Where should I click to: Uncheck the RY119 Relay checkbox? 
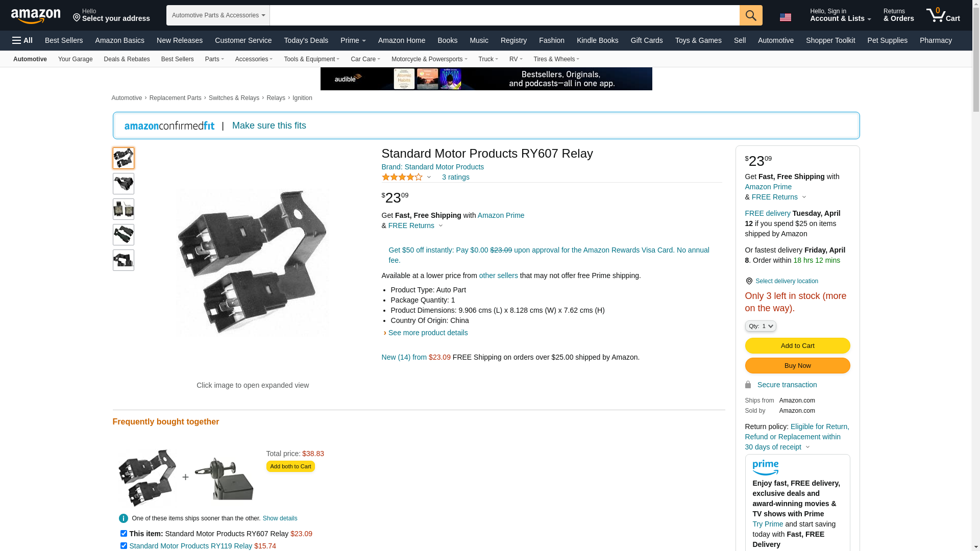124,546
